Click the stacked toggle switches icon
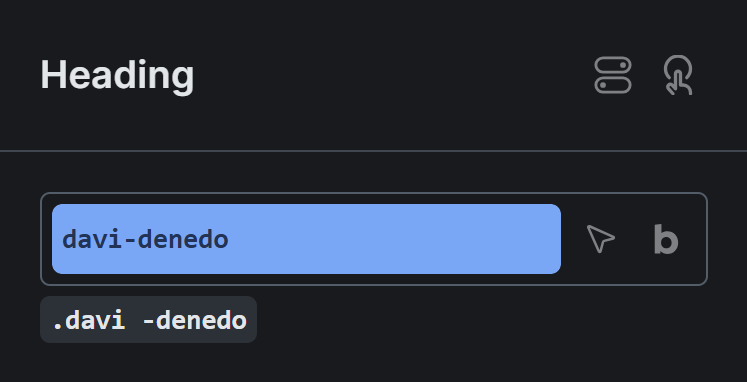Screen dimensions: 747x382 (x=613, y=75)
